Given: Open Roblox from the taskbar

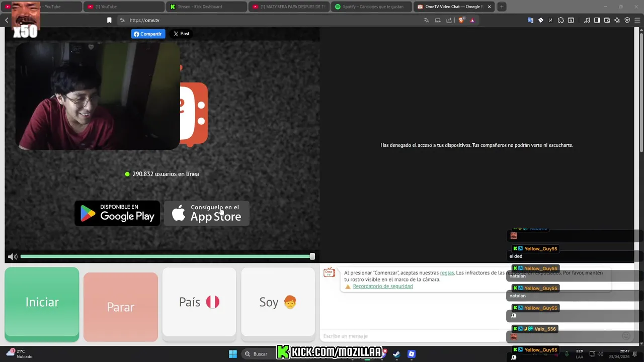Looking at the screenshot, I should click(412, 354).
